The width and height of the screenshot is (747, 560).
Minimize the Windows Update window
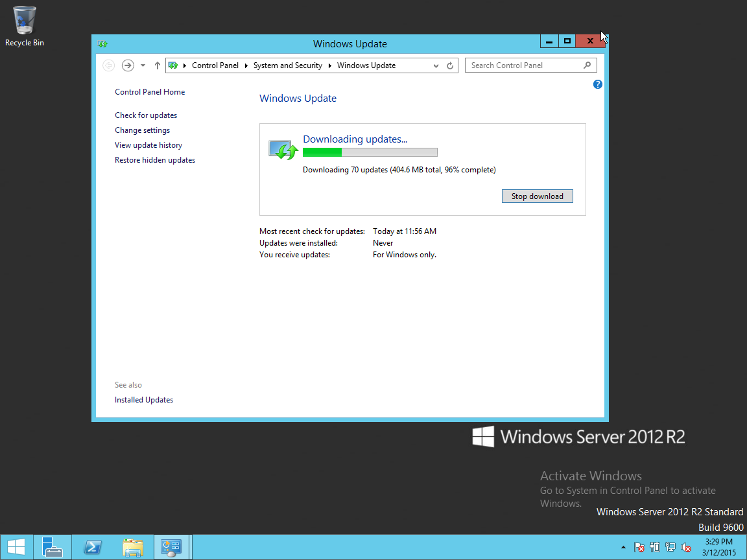tap(549, 41)
